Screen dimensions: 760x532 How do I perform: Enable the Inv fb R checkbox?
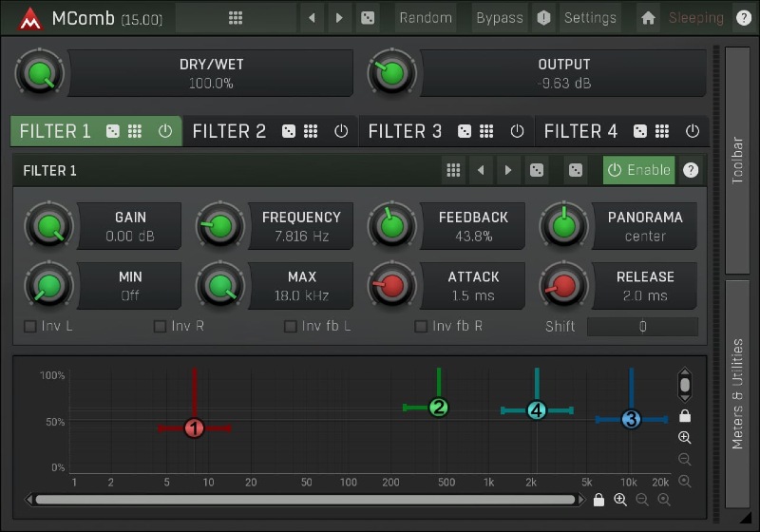pos(421,327)
